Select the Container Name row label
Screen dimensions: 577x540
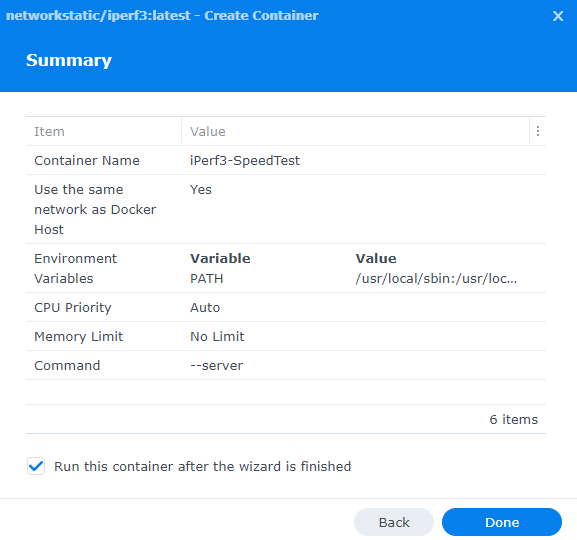(87, 160)
